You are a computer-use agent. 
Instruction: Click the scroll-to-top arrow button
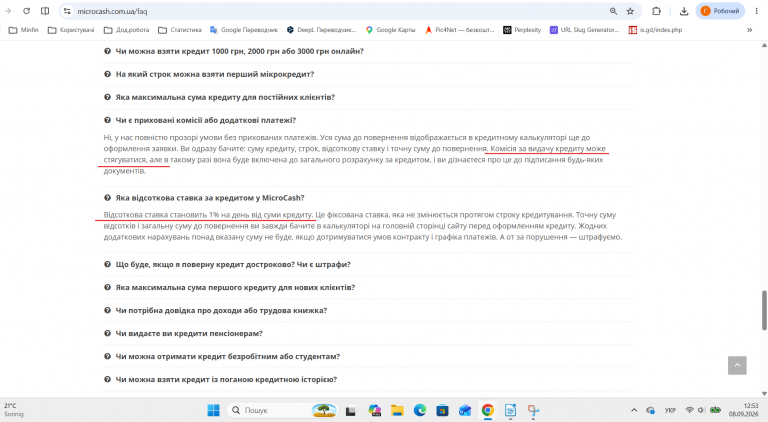737,365
